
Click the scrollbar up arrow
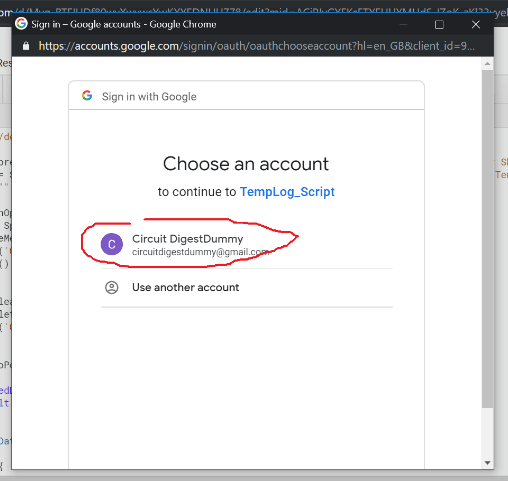pyautogui.click(x=487, y=64)
